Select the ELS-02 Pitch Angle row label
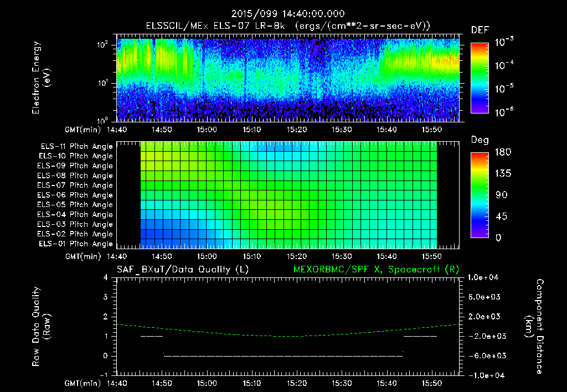Screen dimensions: 567x392 [x=75, y=234]
